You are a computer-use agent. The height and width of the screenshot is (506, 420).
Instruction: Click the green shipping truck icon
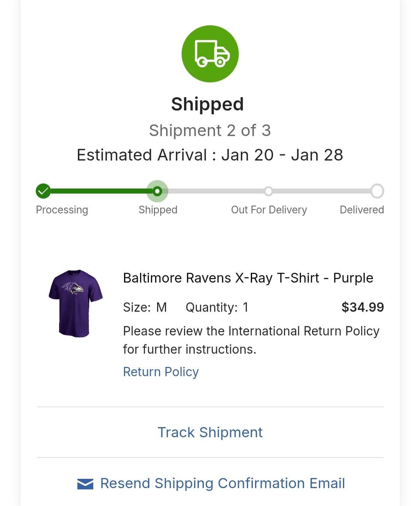click(210, 54)
